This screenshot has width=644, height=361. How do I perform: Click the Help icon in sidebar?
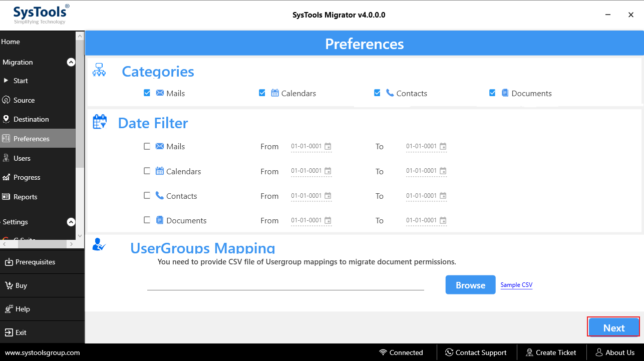pos(9,309)
